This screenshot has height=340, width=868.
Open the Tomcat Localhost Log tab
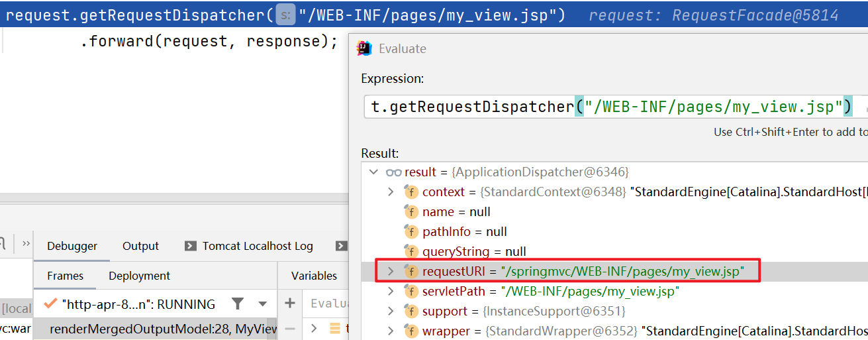tap(258, 246)
